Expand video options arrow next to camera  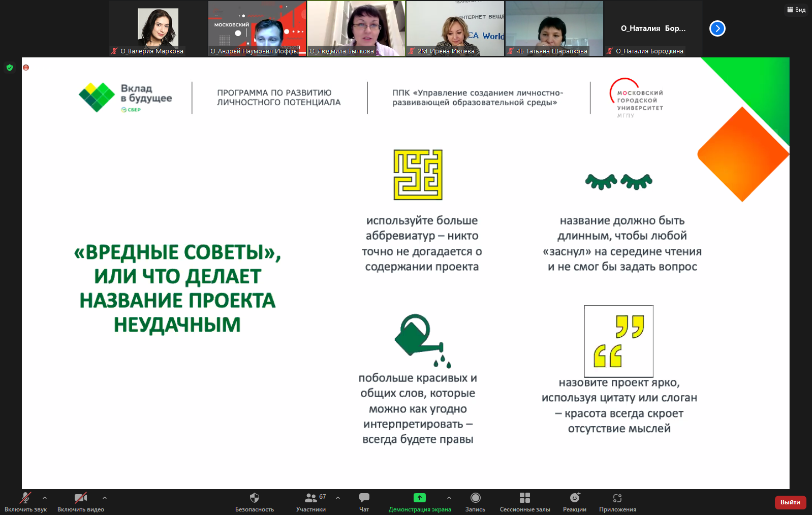[105, 498]
